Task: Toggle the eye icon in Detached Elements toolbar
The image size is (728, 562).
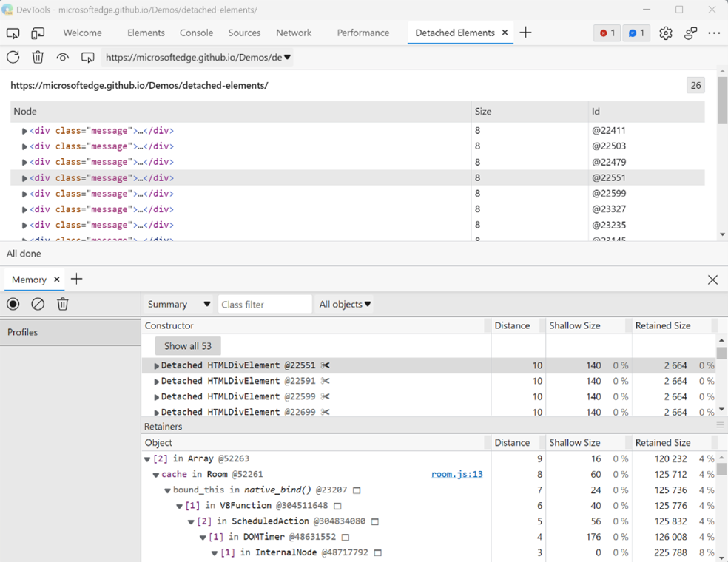Action: tap(63, 57)
